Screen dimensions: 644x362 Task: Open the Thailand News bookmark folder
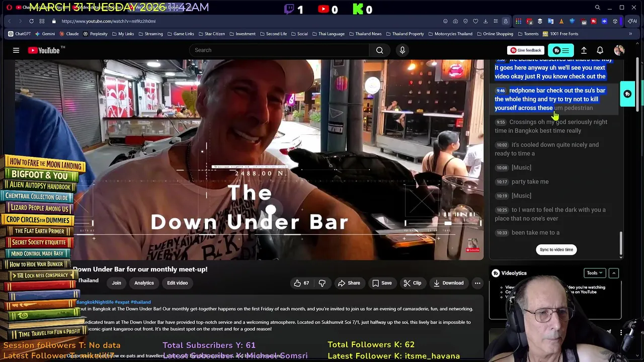click(365, 34)
